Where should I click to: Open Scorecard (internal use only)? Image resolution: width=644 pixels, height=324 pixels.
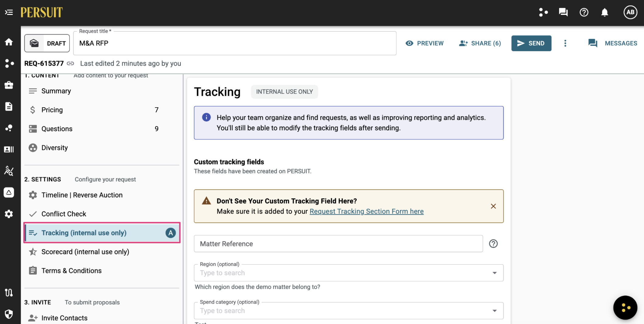tap(102, 252)
